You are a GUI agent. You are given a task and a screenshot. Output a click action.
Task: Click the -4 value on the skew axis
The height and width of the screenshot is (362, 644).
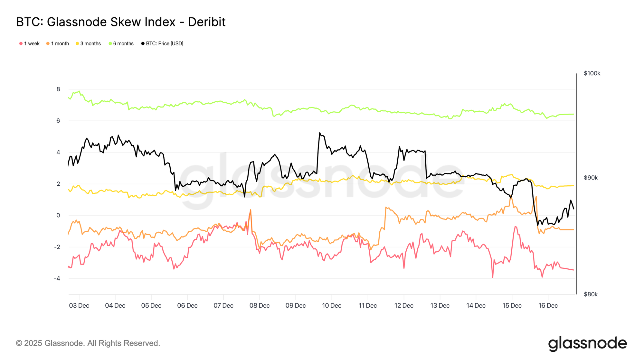(57, 279)
